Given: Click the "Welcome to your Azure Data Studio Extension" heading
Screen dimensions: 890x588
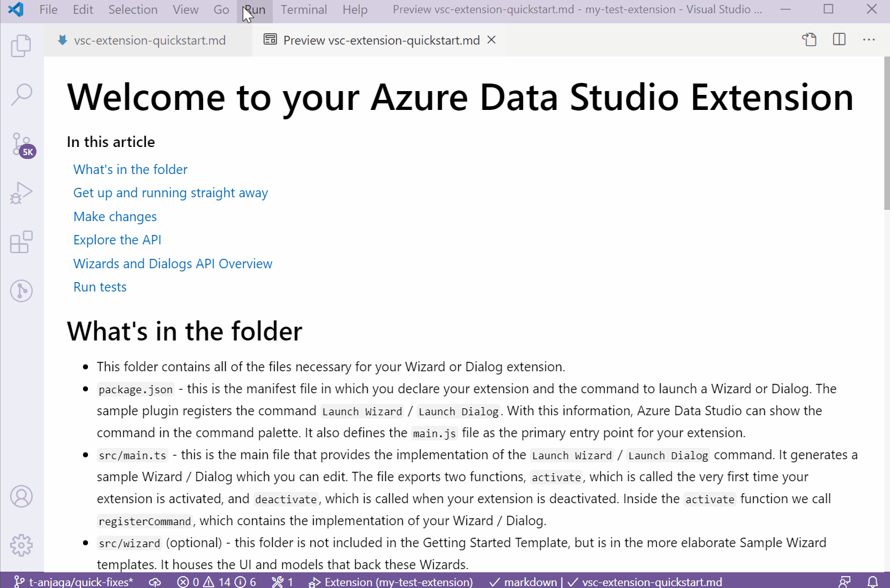Looking at the screenshot, I should coord(460,97).
